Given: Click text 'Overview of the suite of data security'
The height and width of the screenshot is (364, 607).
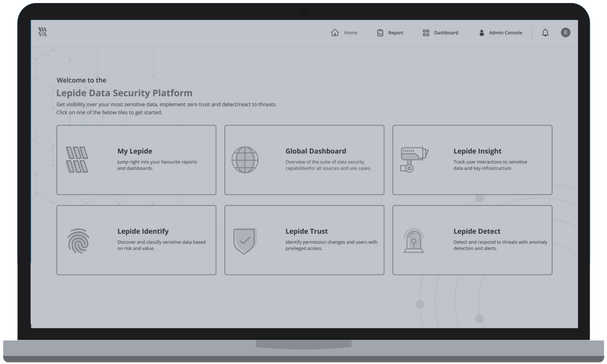Looking at the screenshot, I should tap(325, 162).
